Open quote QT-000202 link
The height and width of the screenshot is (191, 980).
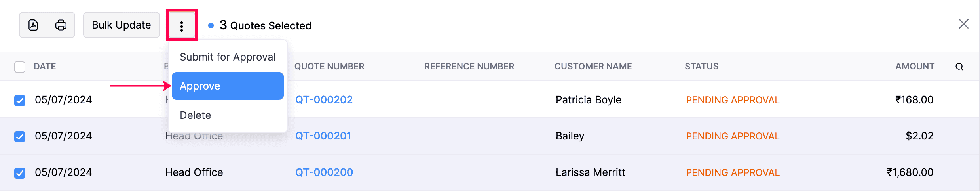point(324,100)
